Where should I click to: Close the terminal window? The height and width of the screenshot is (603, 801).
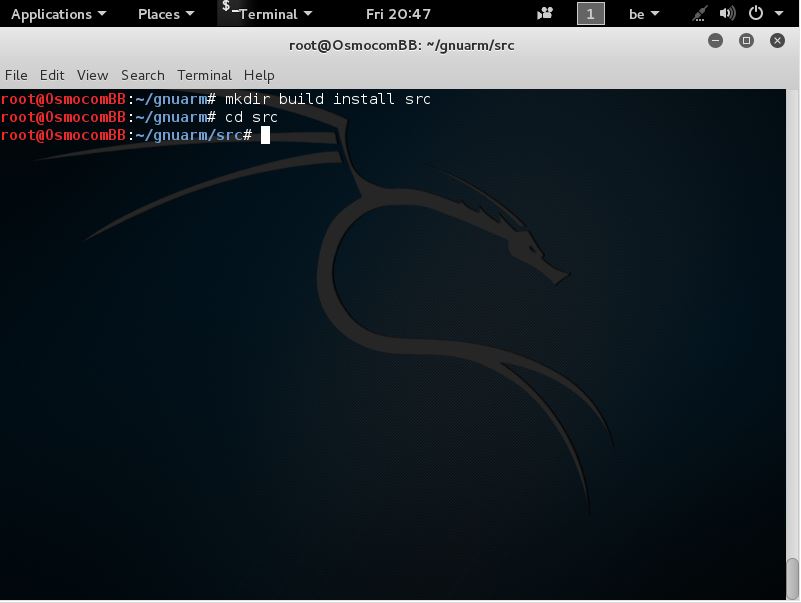pyautogui.click(x=777, y=40)
